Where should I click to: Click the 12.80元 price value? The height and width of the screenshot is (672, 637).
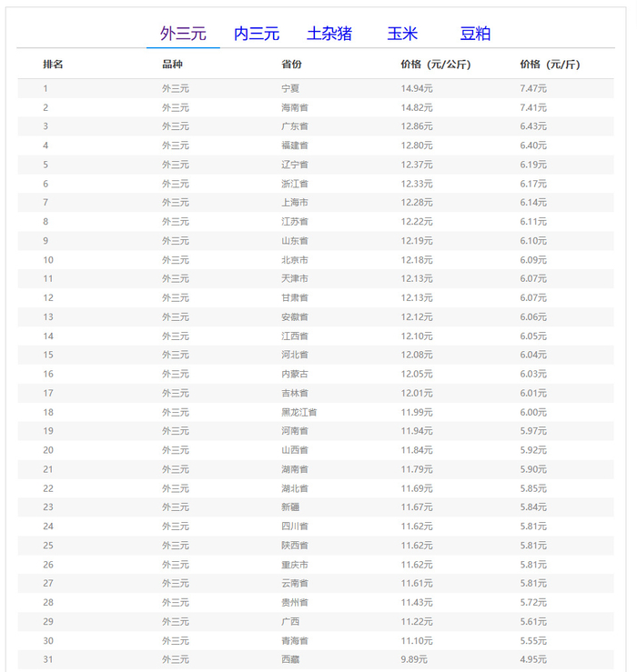pyautogui.click(x=417, y=145)
